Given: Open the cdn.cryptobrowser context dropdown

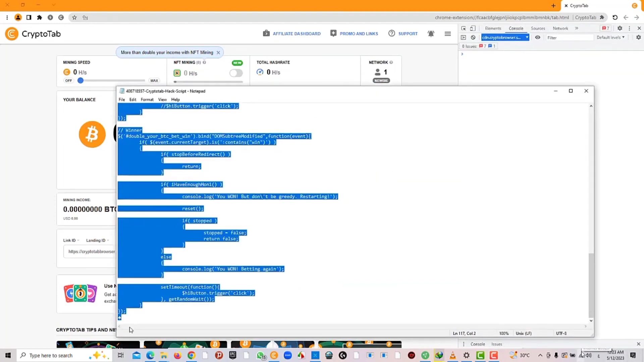Looking at the screenshot, I should coord(505,38).
